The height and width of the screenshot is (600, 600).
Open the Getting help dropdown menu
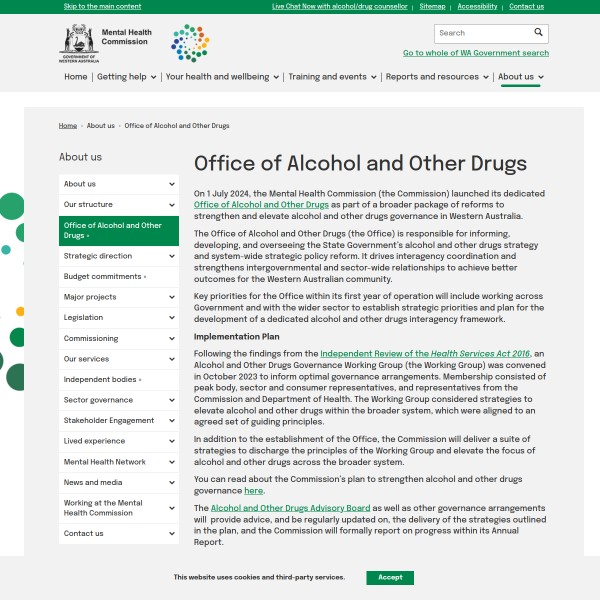point(126,77)
